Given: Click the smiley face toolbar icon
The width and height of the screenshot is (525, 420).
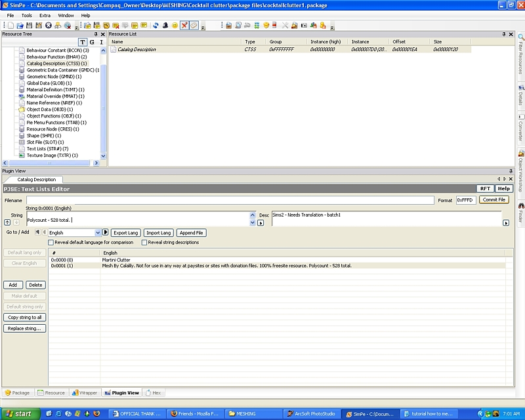Looking at the screenshot, I should pyautogui.click(x=175, y=26).
